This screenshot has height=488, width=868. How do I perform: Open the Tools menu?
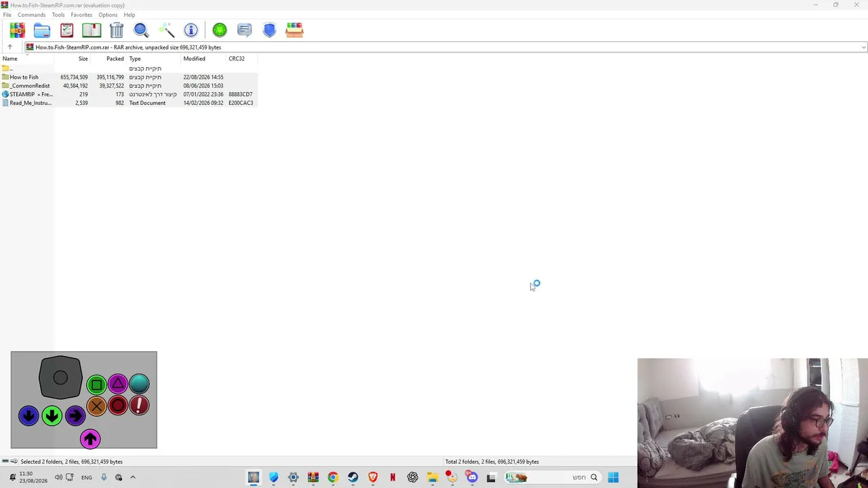click(58, 15)
